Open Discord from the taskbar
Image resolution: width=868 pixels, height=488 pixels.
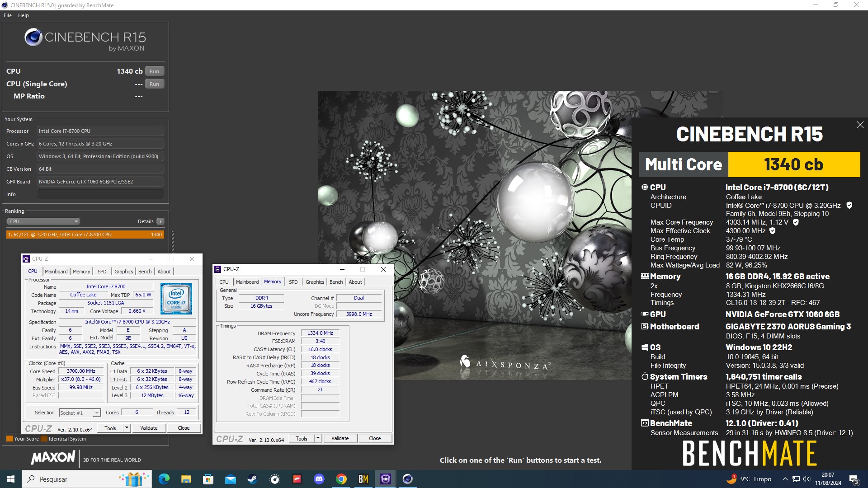(x=319, y=479)
